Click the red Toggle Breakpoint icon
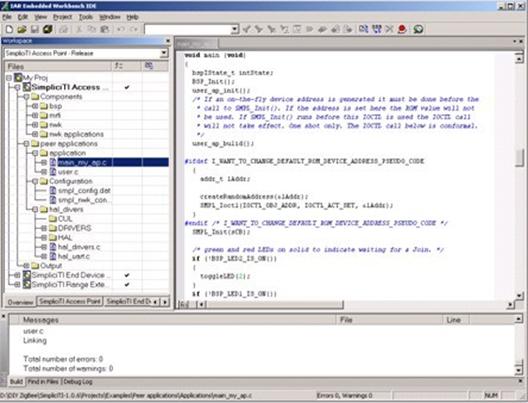Image resolution: width=528 pixels, height=403 pixels. tap(402, 29)
